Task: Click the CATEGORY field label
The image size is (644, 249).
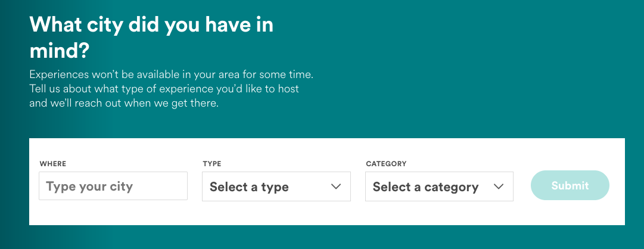Action: coord(386,164)
